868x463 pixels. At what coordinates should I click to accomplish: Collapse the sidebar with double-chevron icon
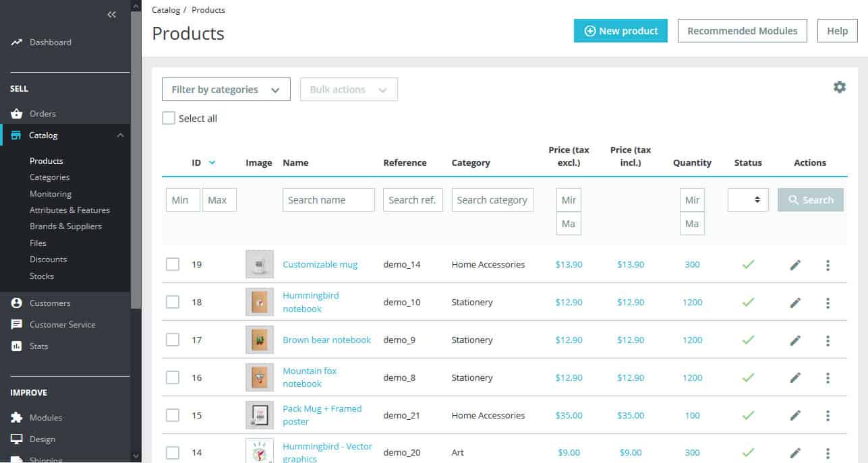(112, 15)
